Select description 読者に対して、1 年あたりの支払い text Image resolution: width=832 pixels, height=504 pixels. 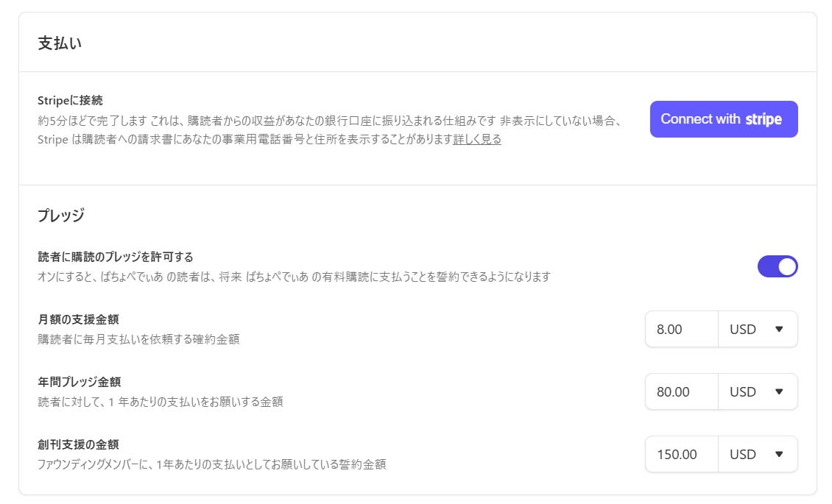click(160, 402)
